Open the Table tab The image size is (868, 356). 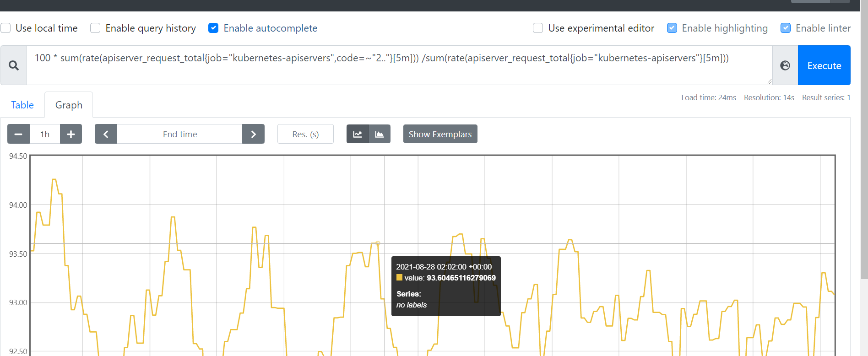(x=22, y=105)
